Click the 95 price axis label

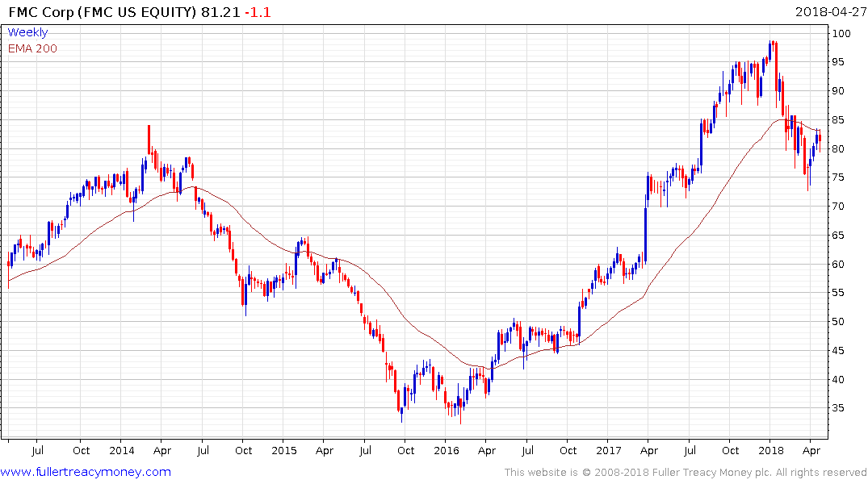pos(838,62)
